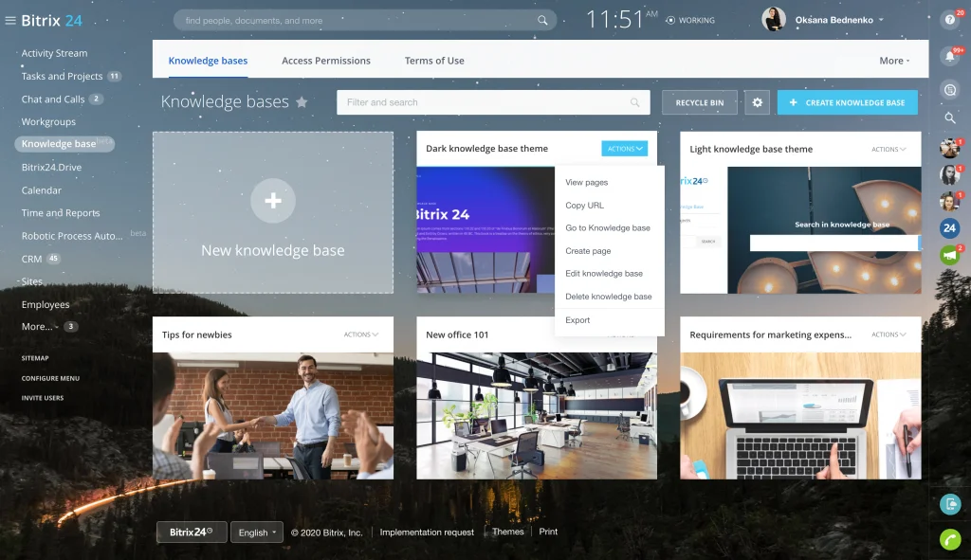Viewport: 971px width, 560px height.
Task: Focus the find people, documents search field
Action: 365,21
